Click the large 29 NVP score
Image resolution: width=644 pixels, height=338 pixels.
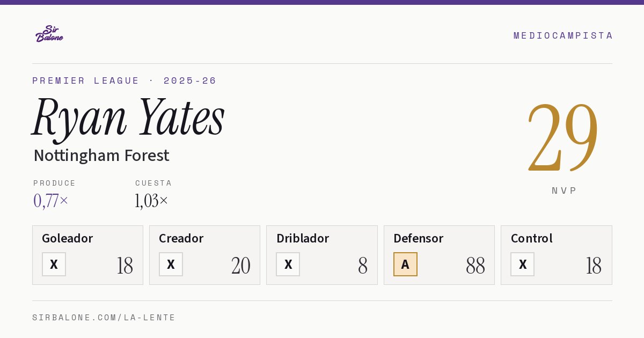(563, 137)
